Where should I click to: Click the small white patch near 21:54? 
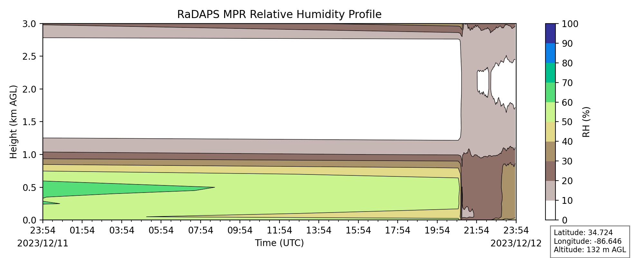[x=483, y=82]
